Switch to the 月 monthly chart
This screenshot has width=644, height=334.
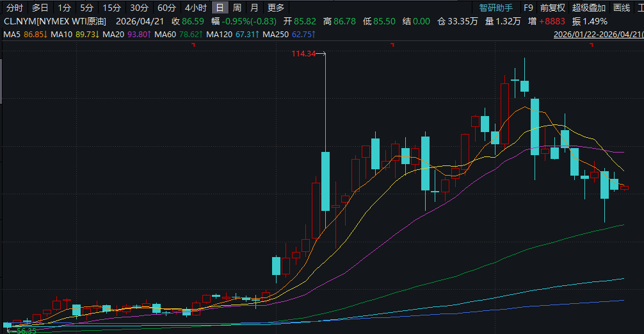tap(254, 8)
